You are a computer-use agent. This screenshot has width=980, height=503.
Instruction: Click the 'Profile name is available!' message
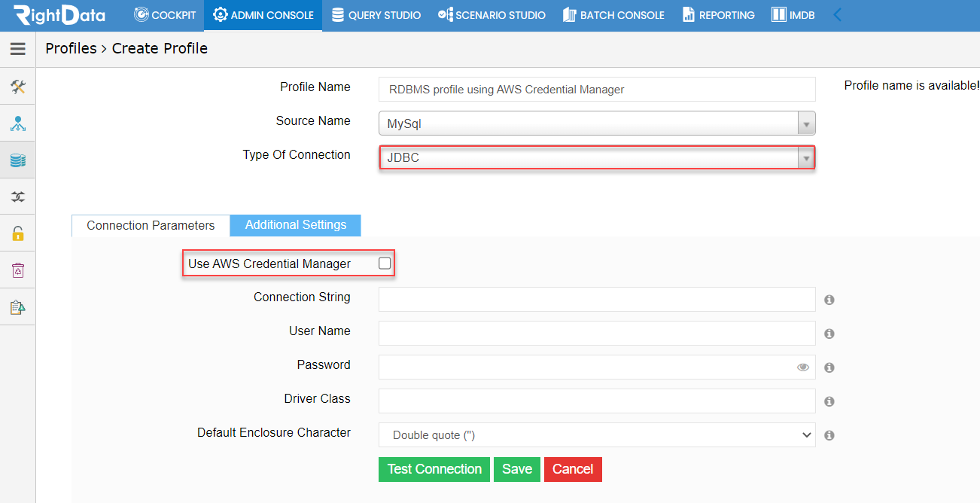point(912,86)
